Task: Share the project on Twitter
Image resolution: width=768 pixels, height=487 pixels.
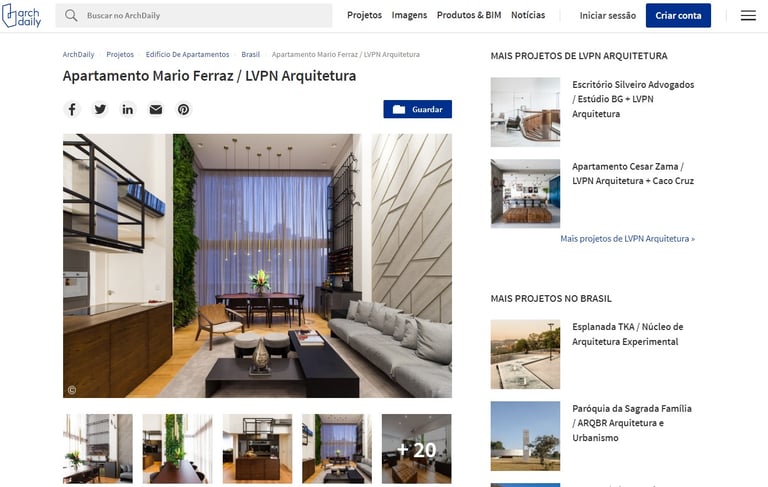Action: point(100,109)
